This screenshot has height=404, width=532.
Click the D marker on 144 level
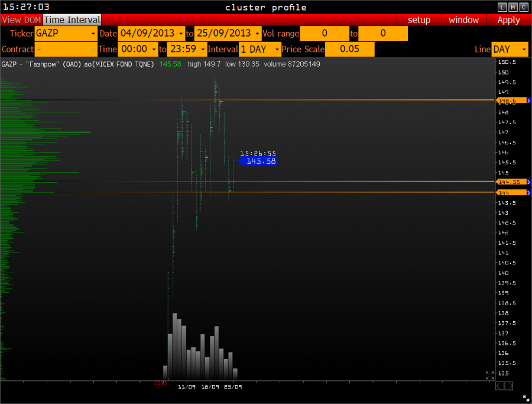528,193
